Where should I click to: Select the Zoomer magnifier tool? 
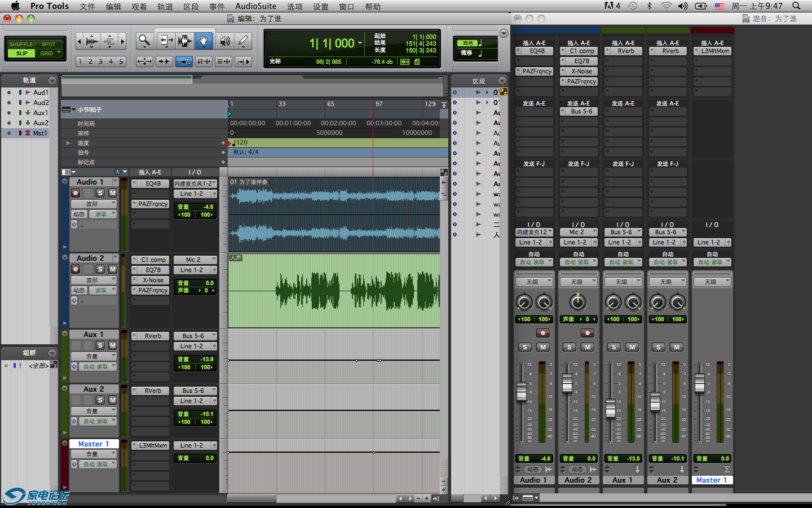coord(144,41)
